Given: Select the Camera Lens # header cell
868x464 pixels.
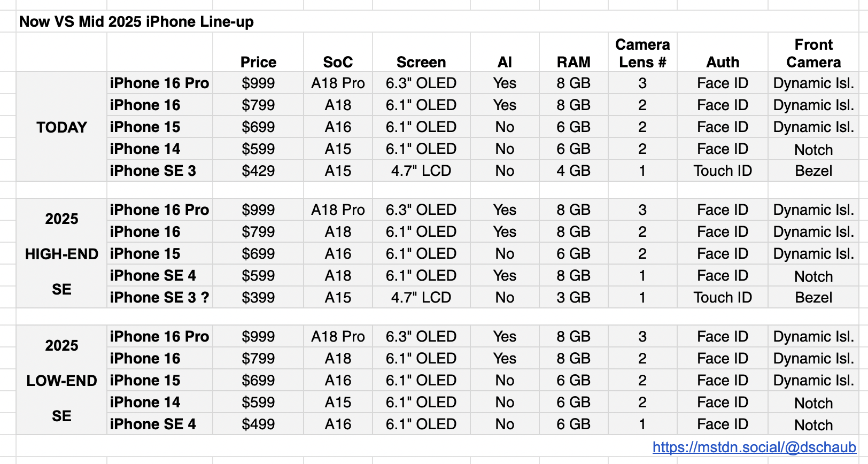Looking at the screenshot, I should 642,53.
